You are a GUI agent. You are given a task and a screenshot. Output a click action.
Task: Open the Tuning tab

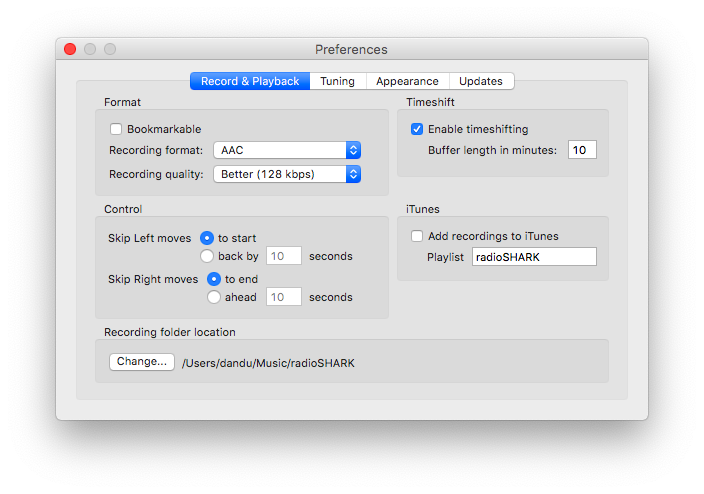(x=338, y=81)
